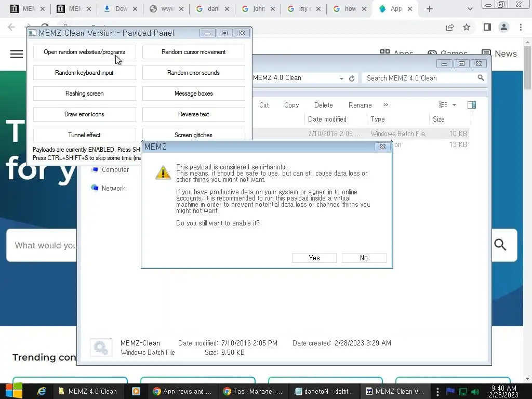Click the website search magnifier icon
This screenshot has height=399, width=532.
point(500,245)
